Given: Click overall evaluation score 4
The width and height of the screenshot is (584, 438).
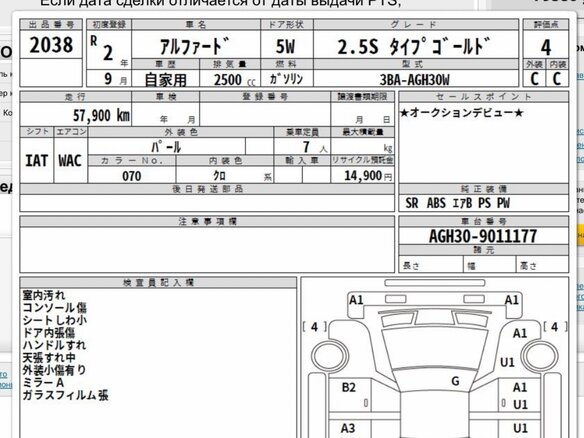Looking at the screenshot, I should click(546, 48).
